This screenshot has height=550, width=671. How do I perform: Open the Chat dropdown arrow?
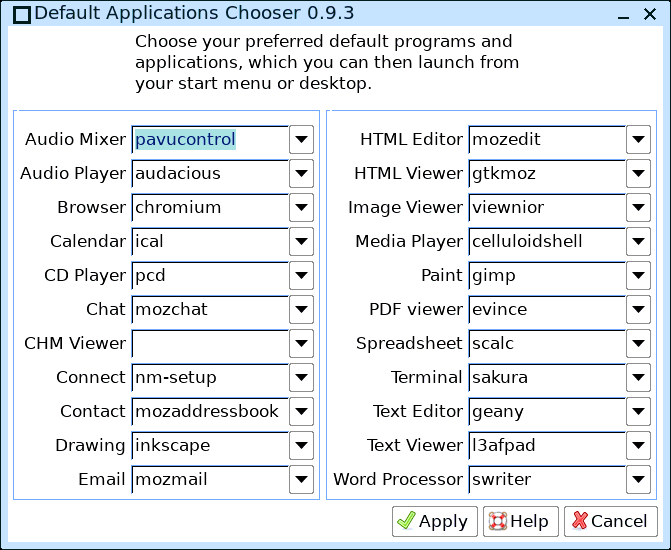pyautogui.click(x=301, y=309)
